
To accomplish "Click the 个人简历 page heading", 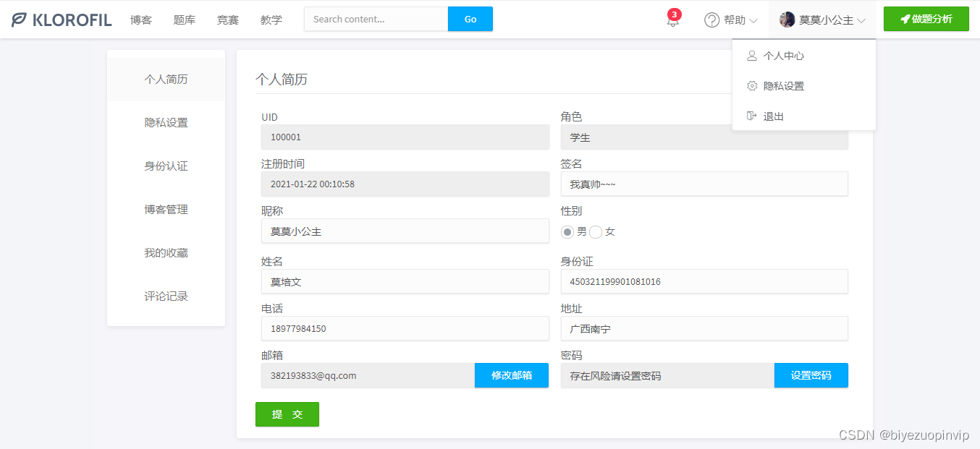I will coord(282,80).
